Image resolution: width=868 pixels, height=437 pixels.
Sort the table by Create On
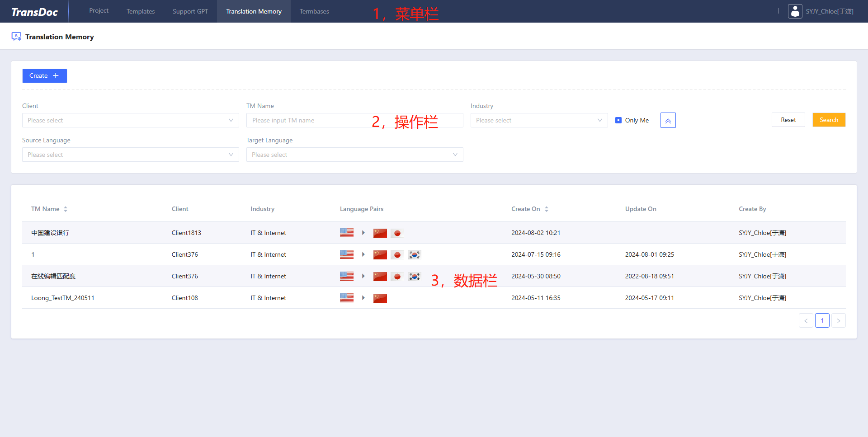tap(547, 209)
